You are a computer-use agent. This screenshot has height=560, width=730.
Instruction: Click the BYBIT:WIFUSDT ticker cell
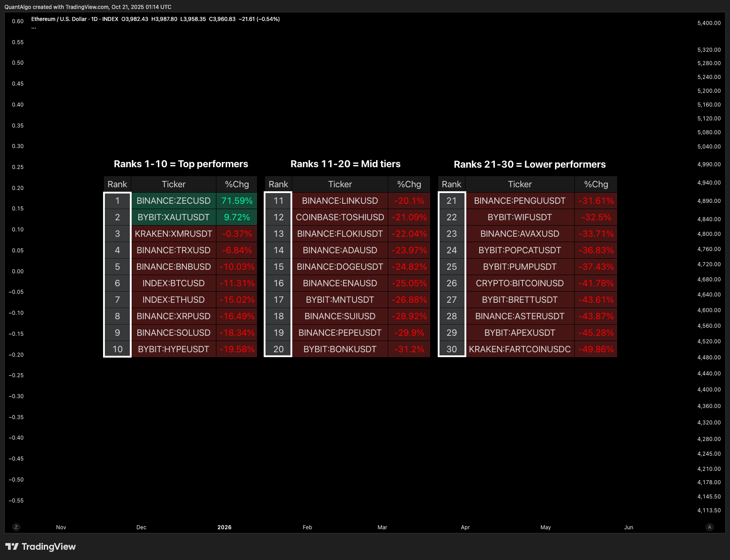click(x=520, y=217)
